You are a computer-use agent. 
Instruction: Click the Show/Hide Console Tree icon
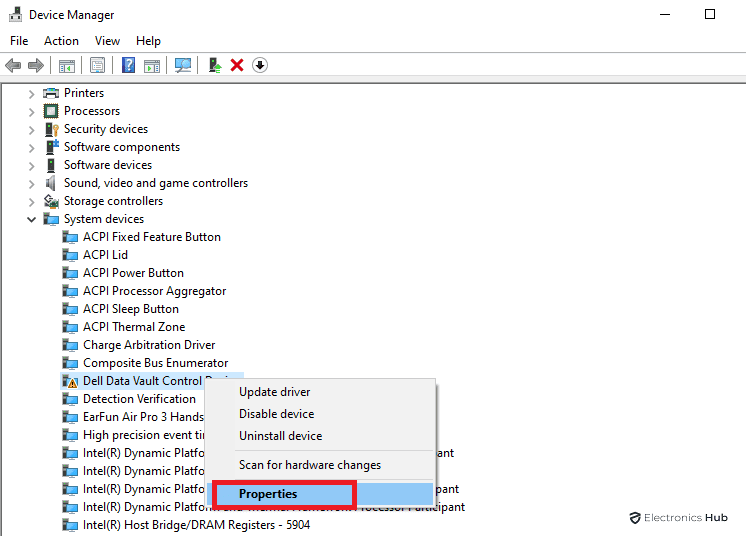coord(67,65)
